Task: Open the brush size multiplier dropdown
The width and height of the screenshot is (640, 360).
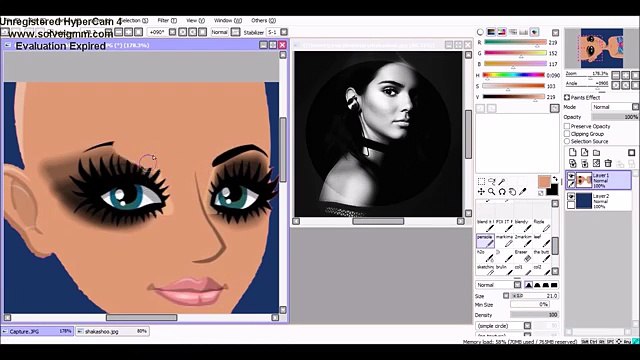Action: [x=506, y=296]
